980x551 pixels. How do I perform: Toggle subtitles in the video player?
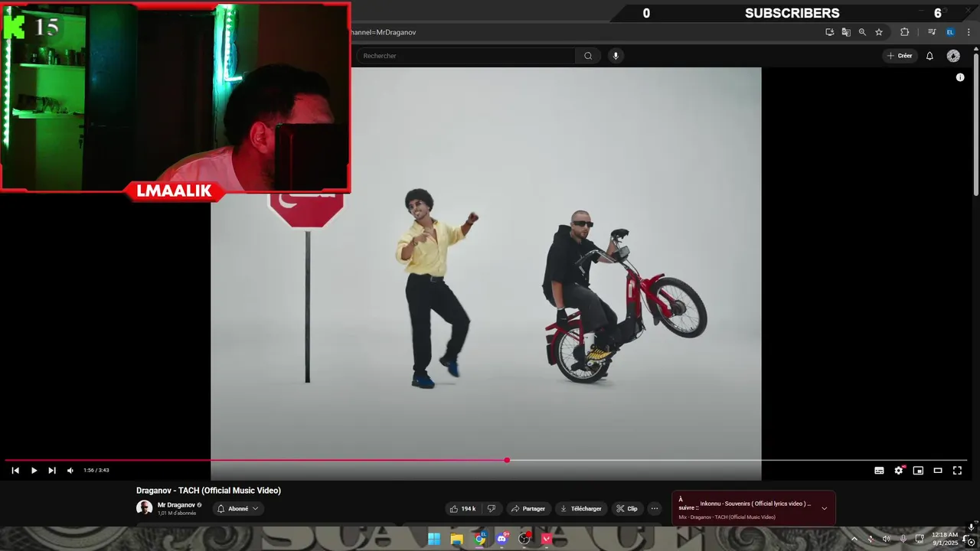(879, 471)
